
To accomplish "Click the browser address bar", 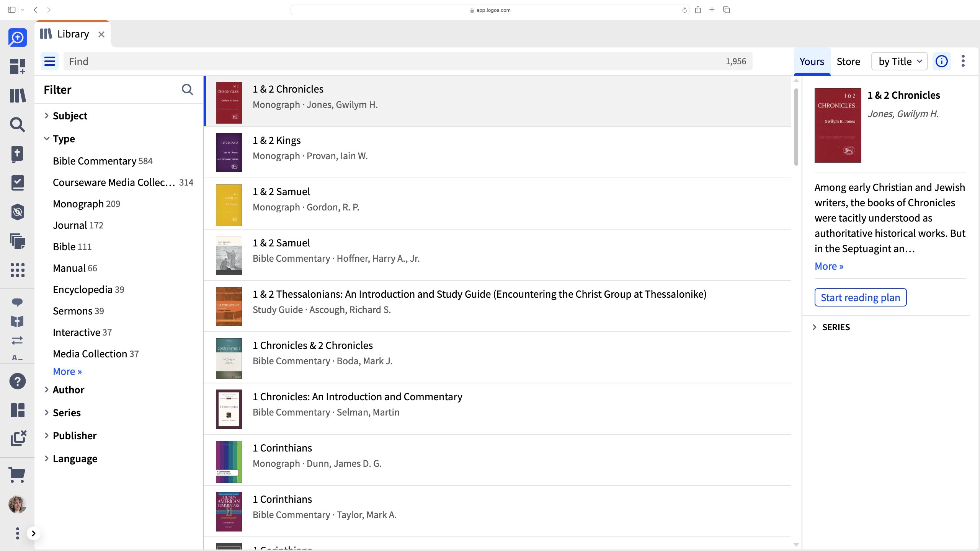I will (x=490, y=10).
